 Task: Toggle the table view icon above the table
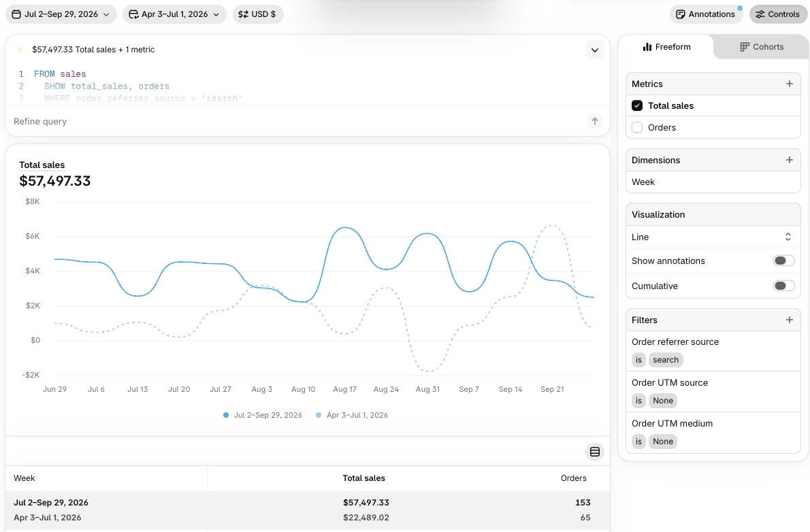point(595,452)
